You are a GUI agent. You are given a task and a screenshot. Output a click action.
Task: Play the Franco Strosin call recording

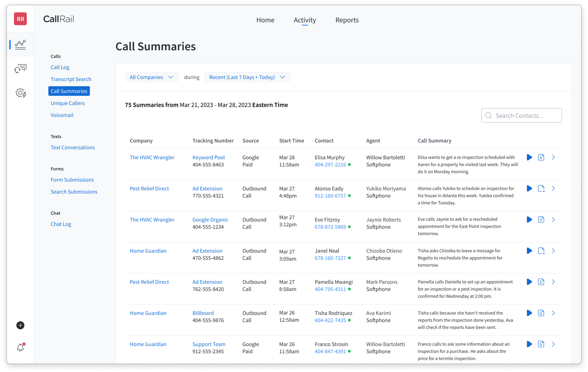(x=529, y=344)
